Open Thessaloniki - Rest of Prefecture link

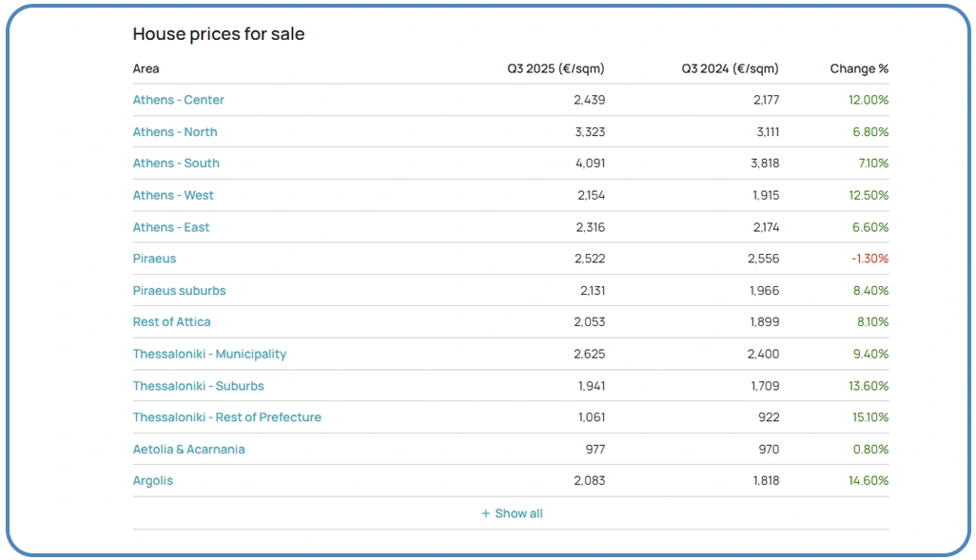click(227, 417)
